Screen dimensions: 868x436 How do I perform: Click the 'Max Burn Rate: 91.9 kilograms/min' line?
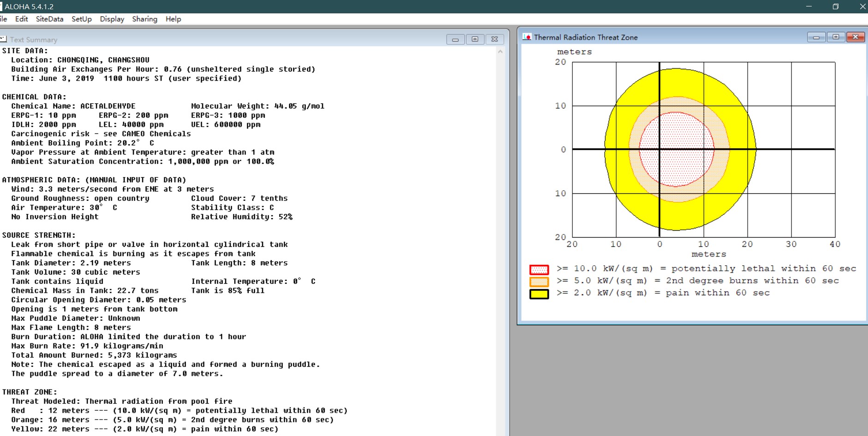pos(87,346)
